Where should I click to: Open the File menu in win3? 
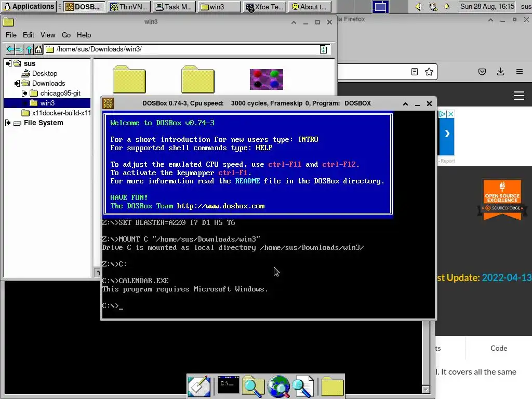11,35
